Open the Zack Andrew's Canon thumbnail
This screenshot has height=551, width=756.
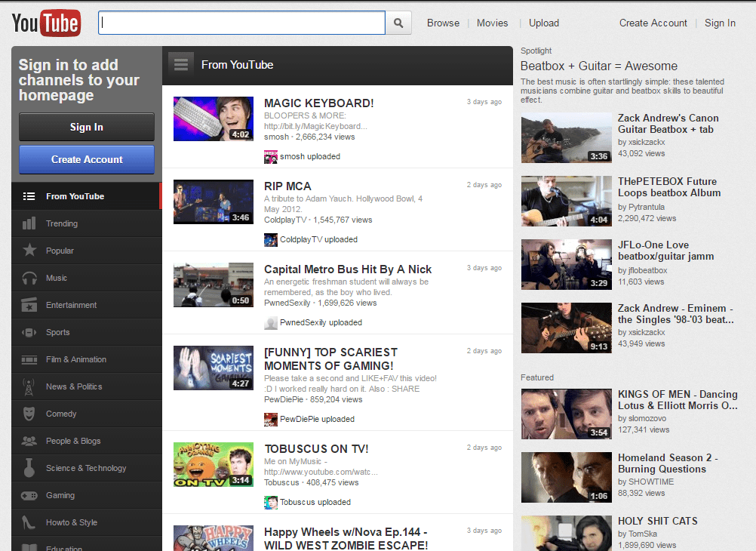pos(567,138)
